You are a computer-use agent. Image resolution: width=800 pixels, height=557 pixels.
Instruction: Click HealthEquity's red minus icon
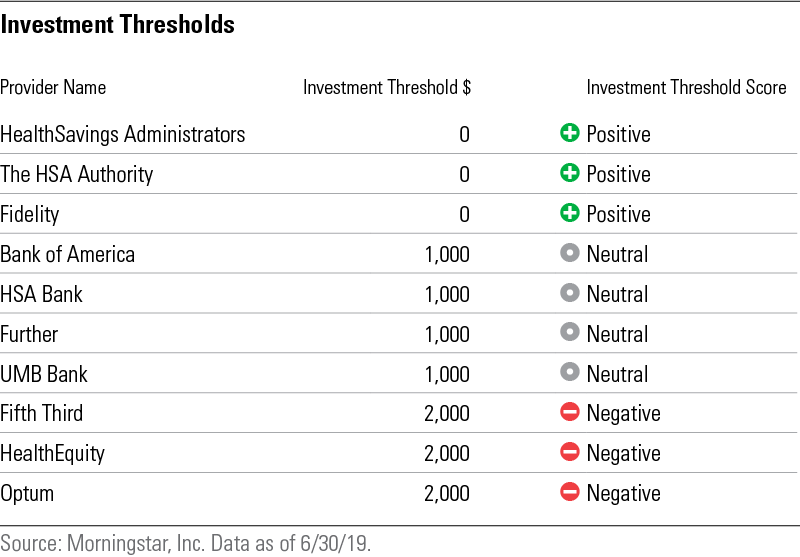[570, 453]
